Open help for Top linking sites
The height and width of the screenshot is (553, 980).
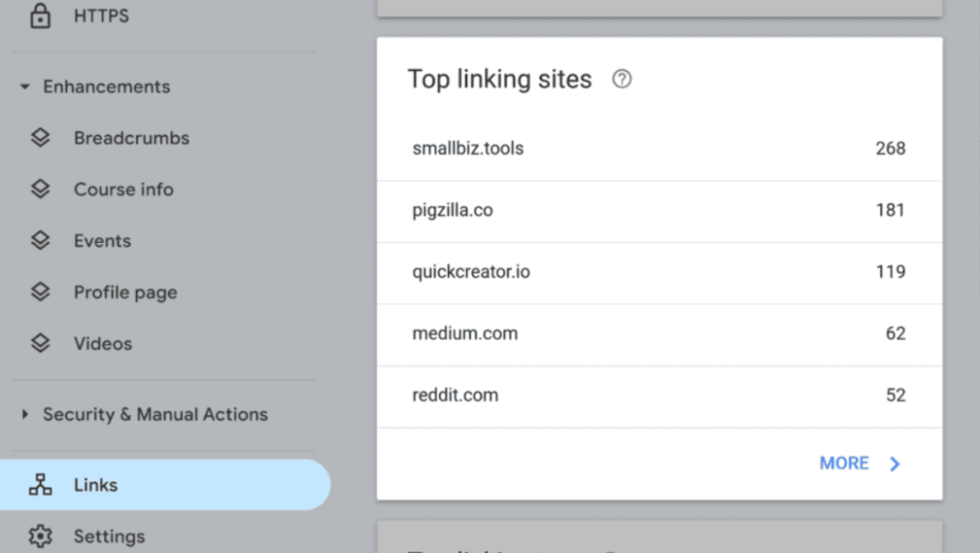[621, 78]
